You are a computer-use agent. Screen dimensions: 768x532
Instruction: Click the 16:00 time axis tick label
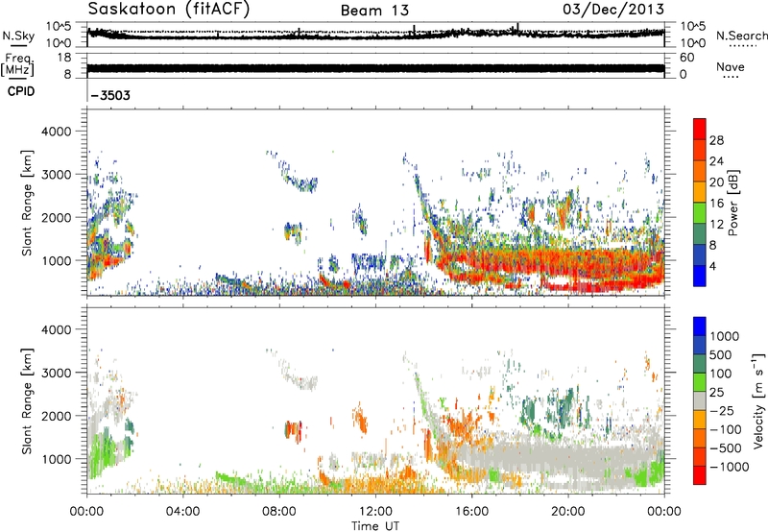click(x=471, y=512)
